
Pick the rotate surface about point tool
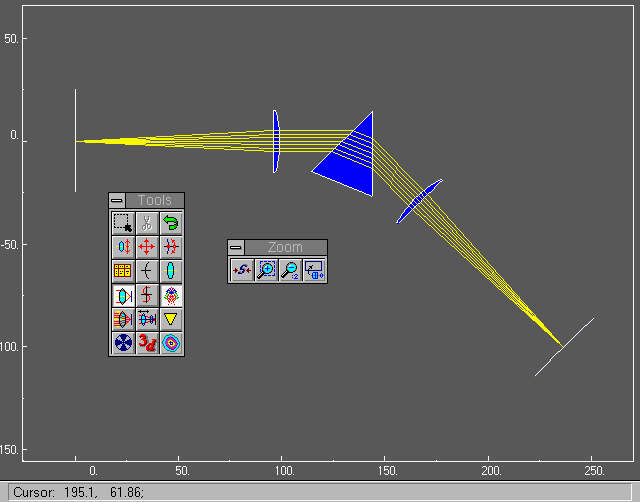[171, 247]
